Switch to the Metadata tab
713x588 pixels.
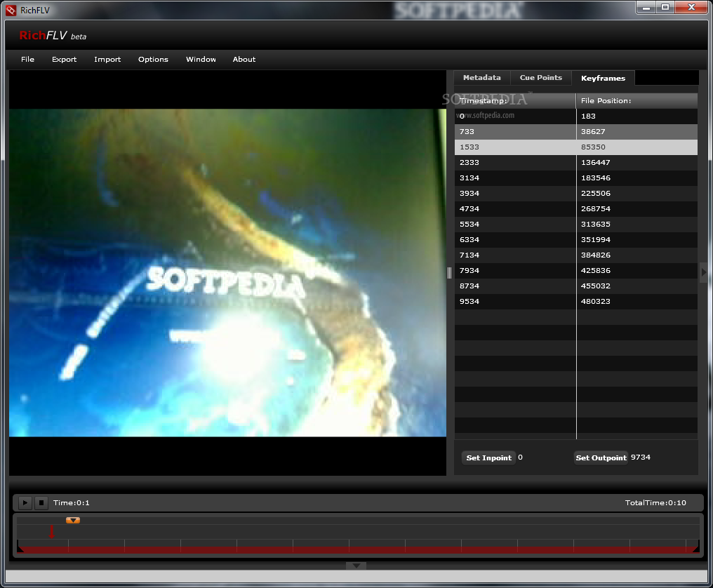coord(482,78)
